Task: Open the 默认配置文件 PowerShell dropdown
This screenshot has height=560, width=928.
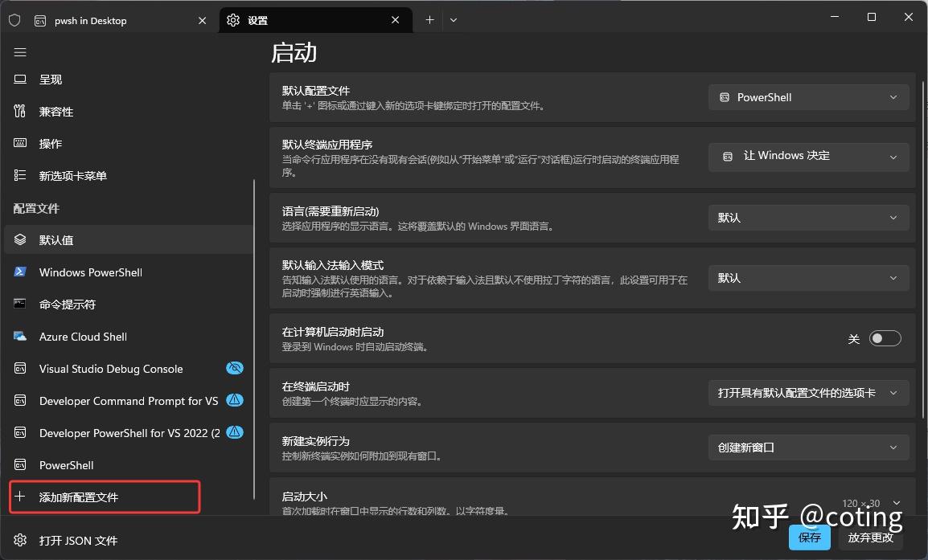Action: (x=808, y=97)
